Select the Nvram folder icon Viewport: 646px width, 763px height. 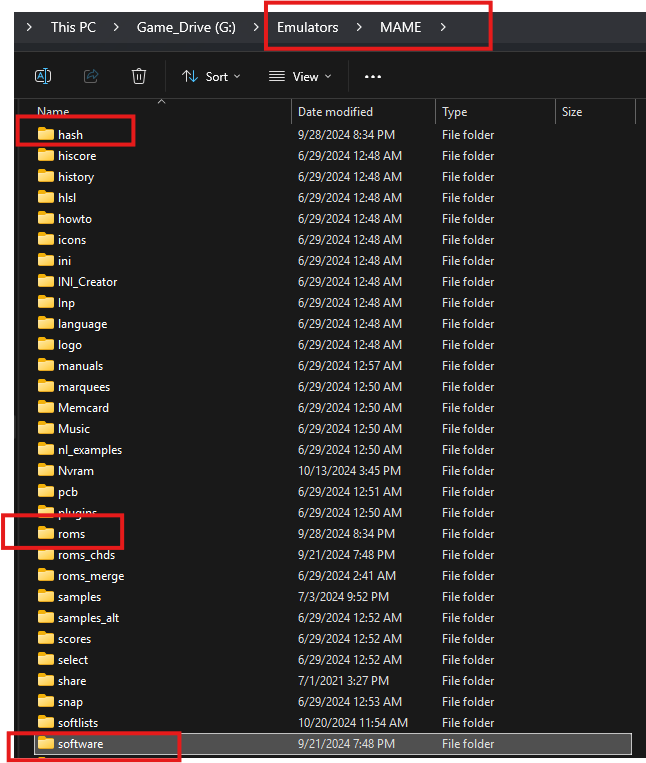[46, 470]
